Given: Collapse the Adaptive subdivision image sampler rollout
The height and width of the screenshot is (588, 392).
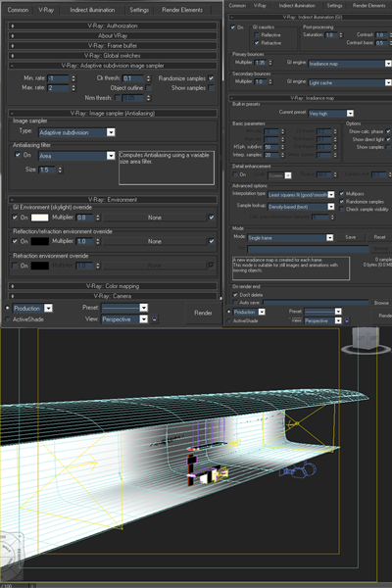Looking at the screenshot, I should [x=113, y=66].
